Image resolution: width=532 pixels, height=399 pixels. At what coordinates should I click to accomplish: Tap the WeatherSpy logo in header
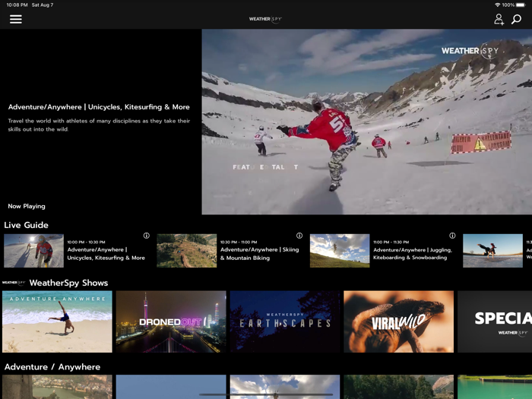(265, 19)
